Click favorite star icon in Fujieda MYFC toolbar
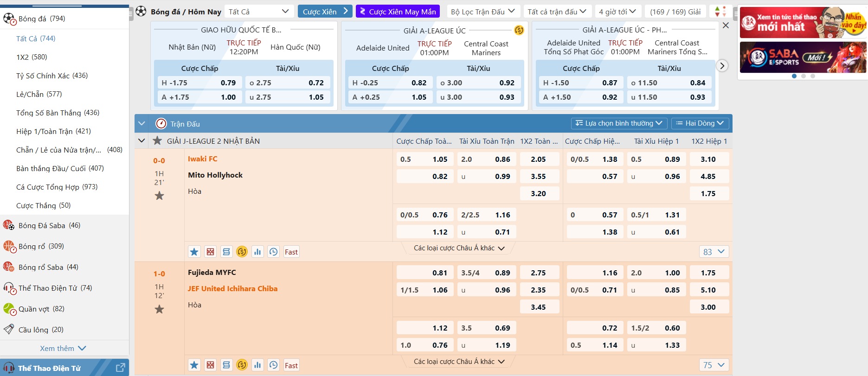868x376 pixels. (194, 365)
